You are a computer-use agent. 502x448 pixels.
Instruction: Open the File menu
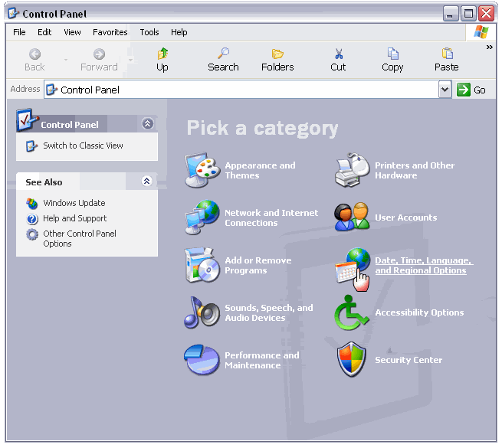(x=19, y=32)
